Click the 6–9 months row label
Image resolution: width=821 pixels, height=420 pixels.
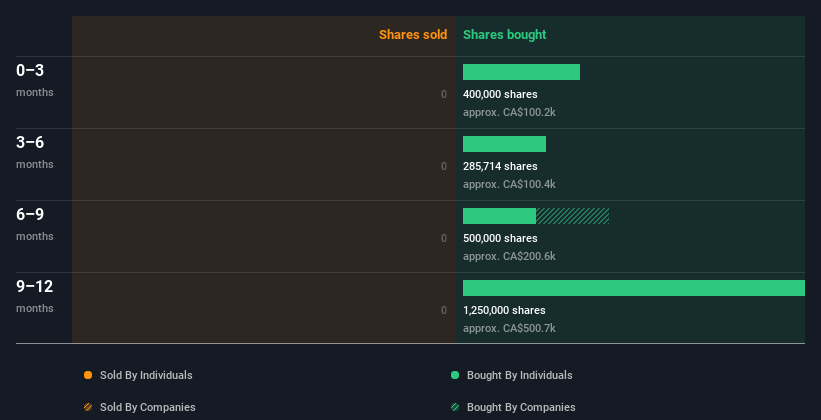pos(35,224)
